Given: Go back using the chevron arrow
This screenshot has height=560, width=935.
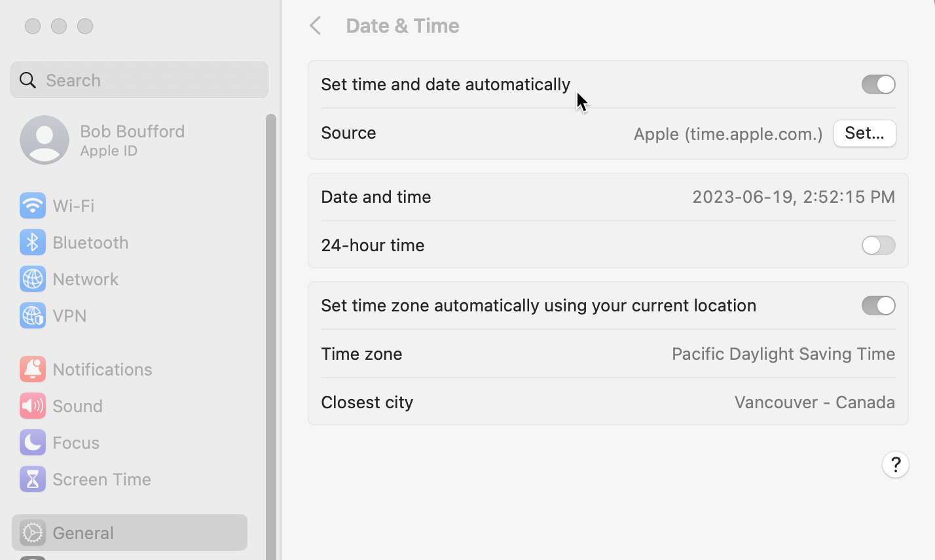Looking at the screenshot, I should pyautogui.click(x=316, y=26).
